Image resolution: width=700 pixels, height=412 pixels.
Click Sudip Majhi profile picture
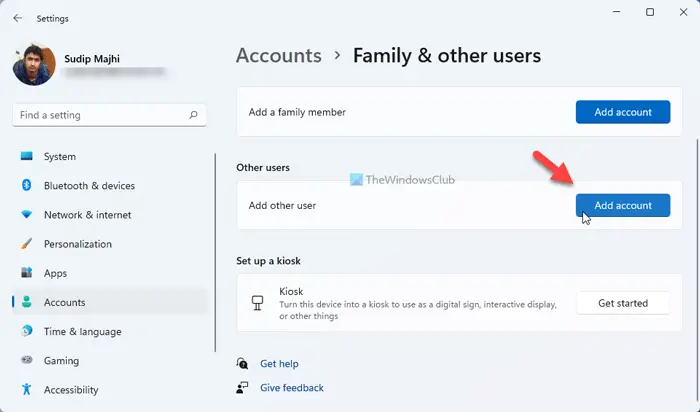[x=34, y=65]
